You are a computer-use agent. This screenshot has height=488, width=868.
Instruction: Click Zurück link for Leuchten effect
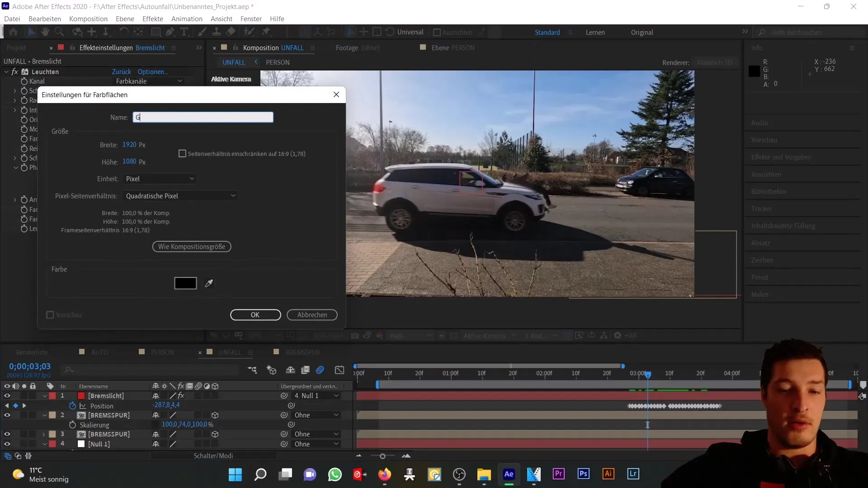pos(122,72)
